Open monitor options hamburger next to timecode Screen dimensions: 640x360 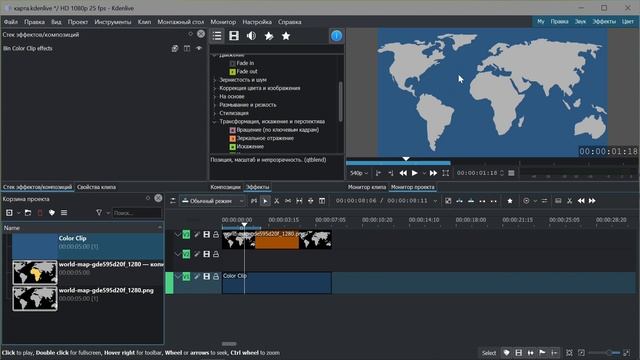tap(511, 173)
